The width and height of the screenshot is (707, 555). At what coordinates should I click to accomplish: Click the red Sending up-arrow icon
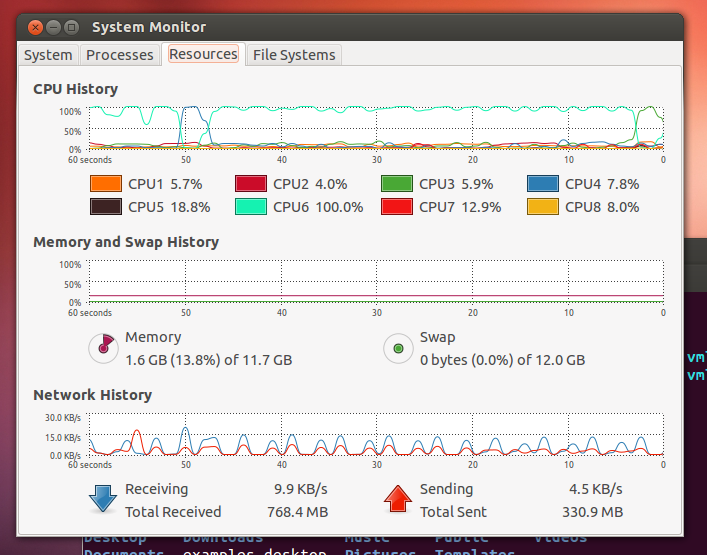(398, 499)
